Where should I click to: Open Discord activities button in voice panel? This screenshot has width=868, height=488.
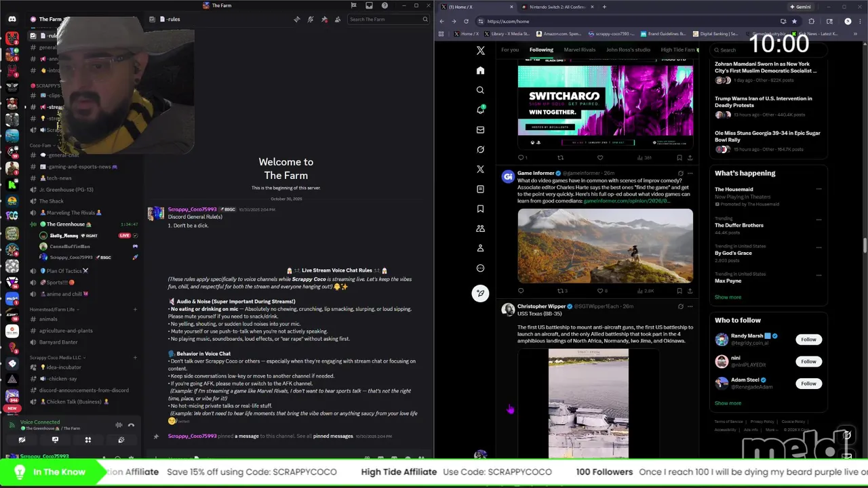(87, 440)
